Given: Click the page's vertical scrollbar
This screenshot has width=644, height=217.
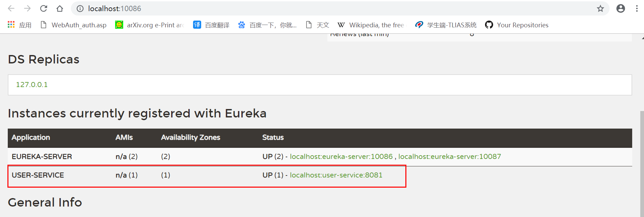Looking at the screenshot, I should [642, 162].
